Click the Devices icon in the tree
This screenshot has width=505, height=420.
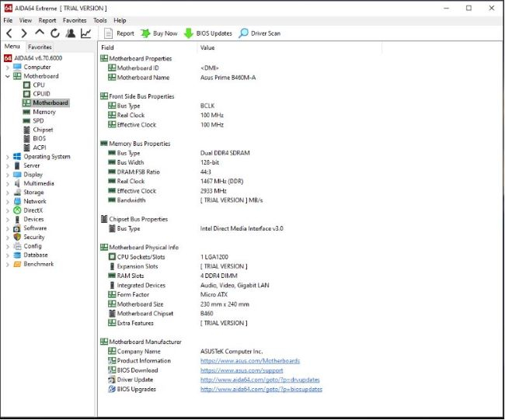[17, 220]
